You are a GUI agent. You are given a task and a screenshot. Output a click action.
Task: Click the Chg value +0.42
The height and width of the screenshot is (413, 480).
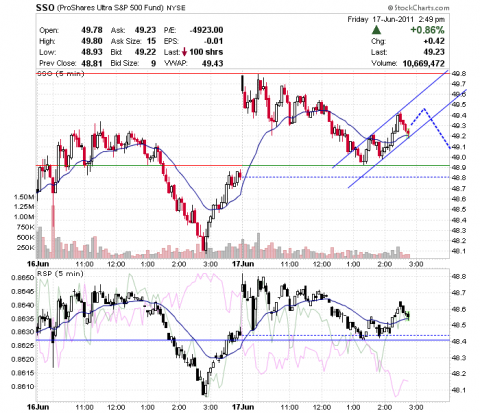coord(434,41)
